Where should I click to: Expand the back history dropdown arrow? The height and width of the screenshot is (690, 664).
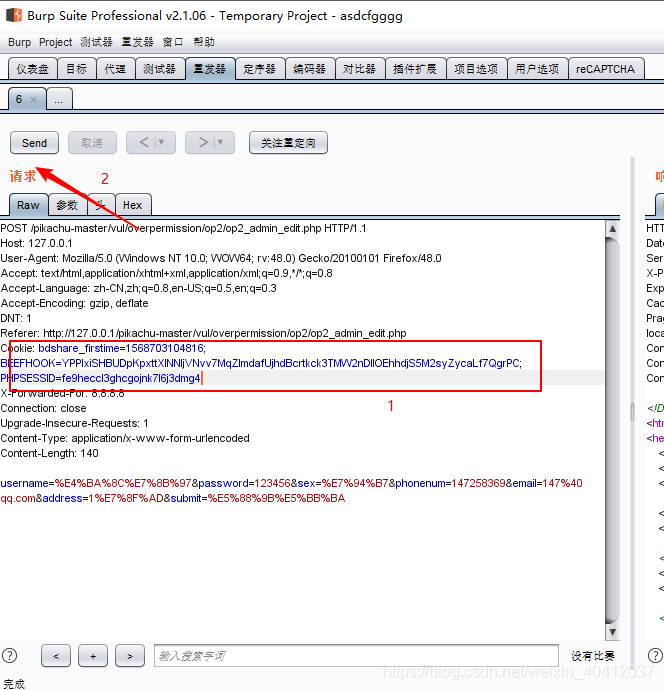coord(161,143)
